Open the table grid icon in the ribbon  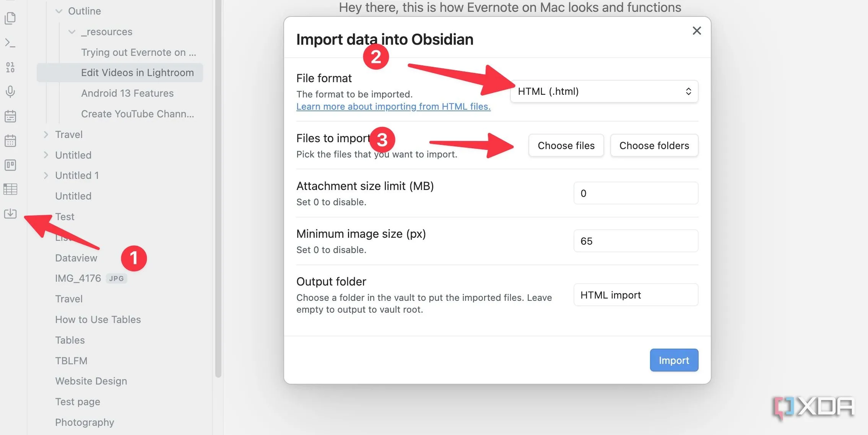coord(10,189)
